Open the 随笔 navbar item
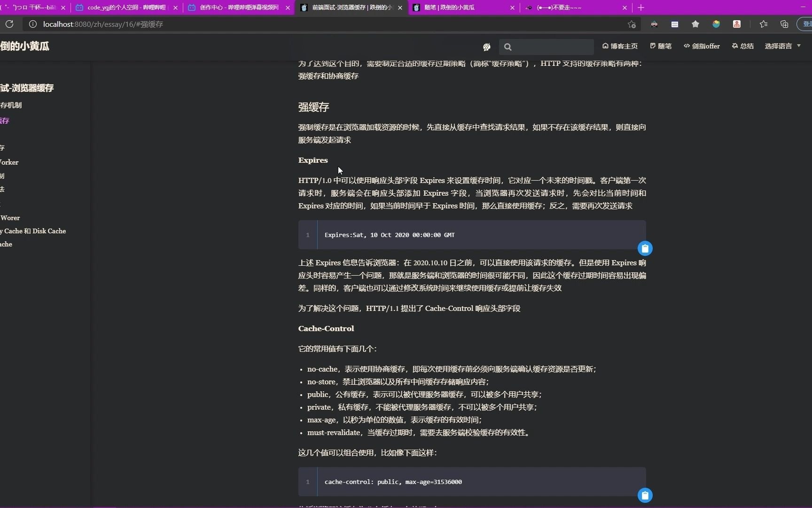 pos(661,46)
